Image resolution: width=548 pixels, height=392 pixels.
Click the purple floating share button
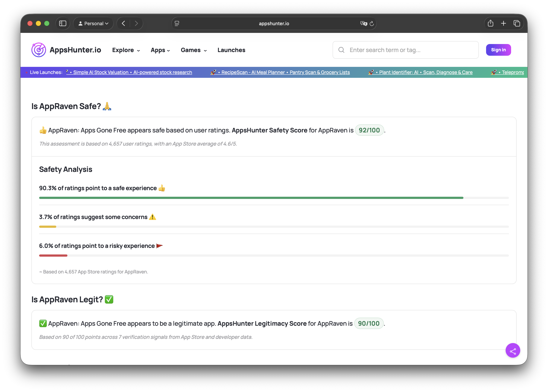point(513,351)
